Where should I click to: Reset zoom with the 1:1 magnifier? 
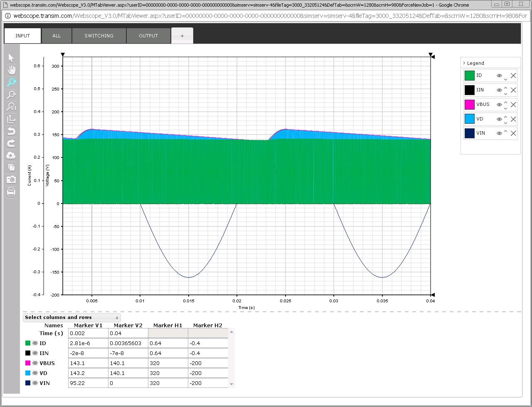point(11,107)
